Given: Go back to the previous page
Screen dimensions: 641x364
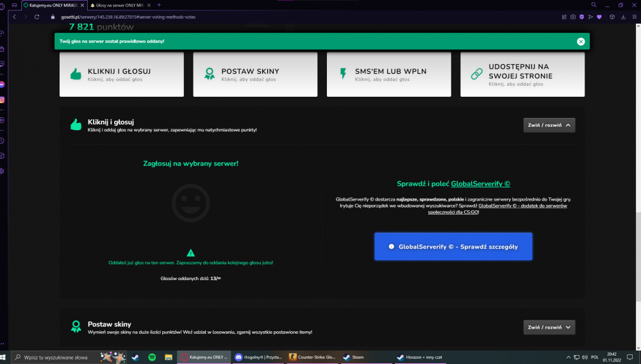Looking at the screenshot, I should pos(14,17).
